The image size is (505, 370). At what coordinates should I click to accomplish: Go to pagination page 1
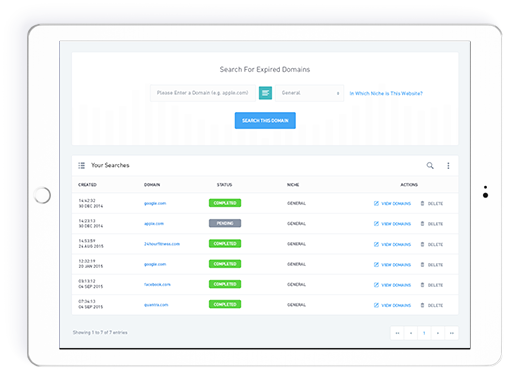424,333
